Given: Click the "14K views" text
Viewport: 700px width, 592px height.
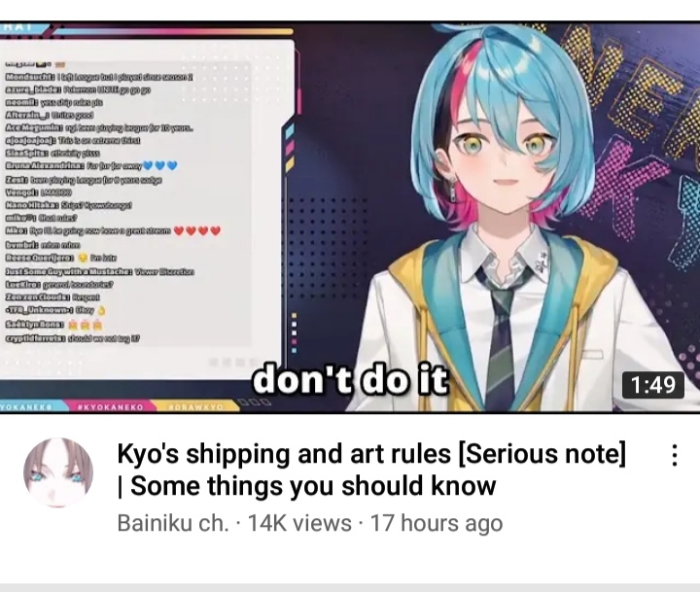Looking at the screenshot, I should (x=299, y=523).
